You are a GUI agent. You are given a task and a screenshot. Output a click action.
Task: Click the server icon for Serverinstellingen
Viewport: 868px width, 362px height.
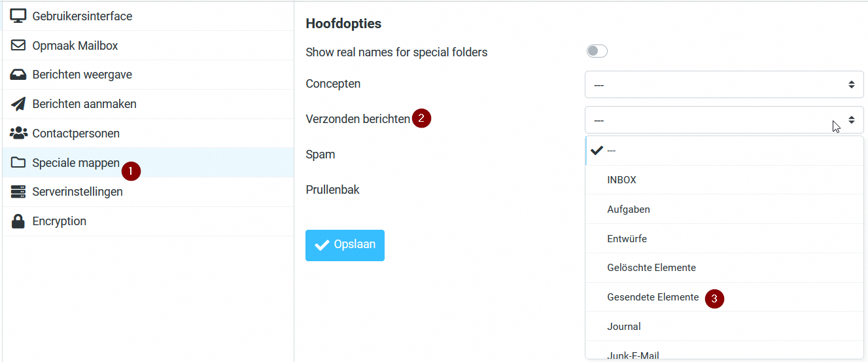click(18, 192)
